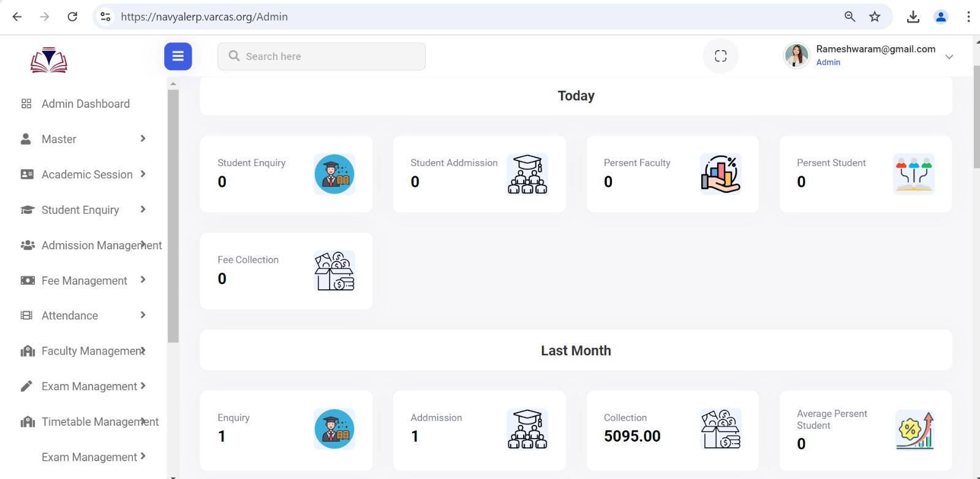Image resolution: width=980 pixels, height=479 pixels.
Task: Click the Student Enquiry graduation cap icon
Action: coord(27,209)
